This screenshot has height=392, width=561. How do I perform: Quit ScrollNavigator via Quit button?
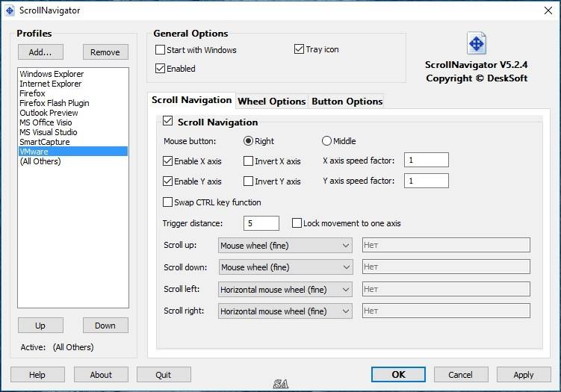click(164, 375)
